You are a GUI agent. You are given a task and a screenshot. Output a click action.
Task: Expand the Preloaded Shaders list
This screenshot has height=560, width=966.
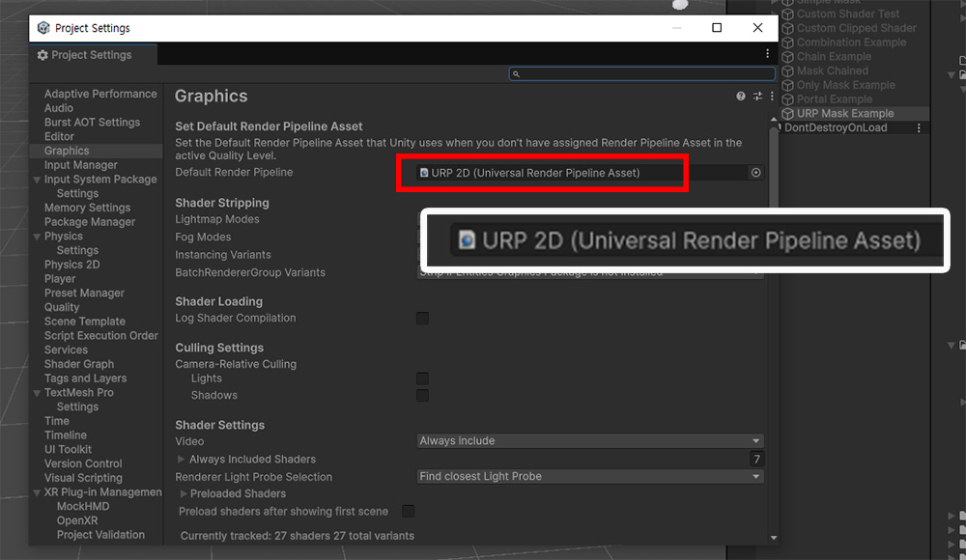[x=183, y=493]
